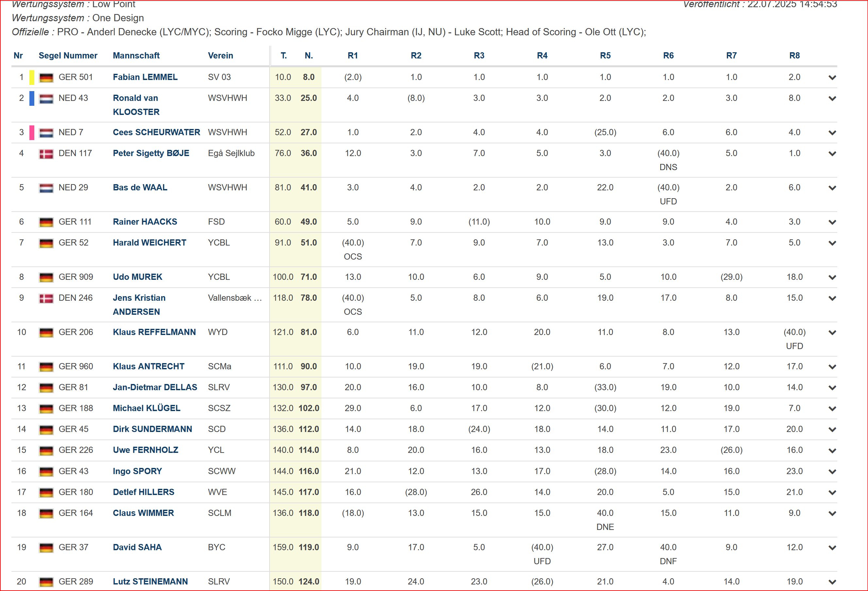This screenshot has height=591, width=868.
Task: Click the Dutch flag beside NED 7
Action: pos(46,133)
